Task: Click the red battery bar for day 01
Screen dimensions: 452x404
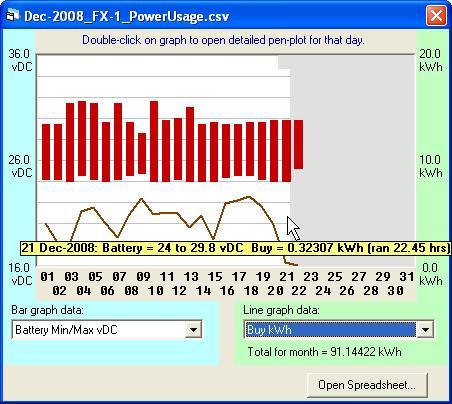Action: [46, 152]
